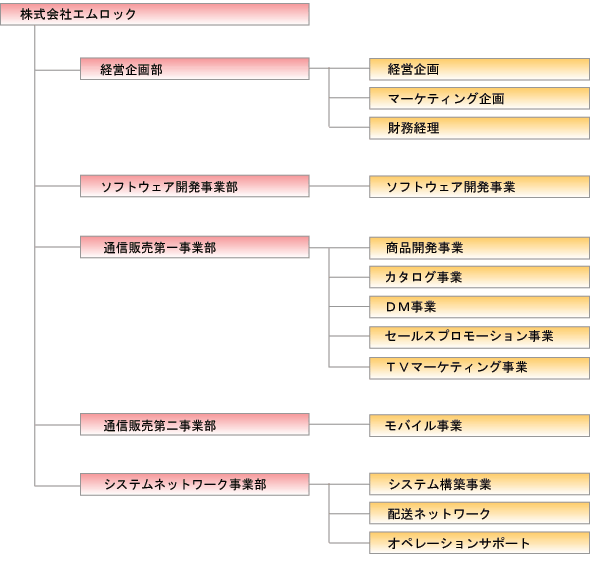Viewport: 590px width, 562px height.
Task: Open the yellow ソフトウェア開発事業 box
Action: click(x=479, y=187)
